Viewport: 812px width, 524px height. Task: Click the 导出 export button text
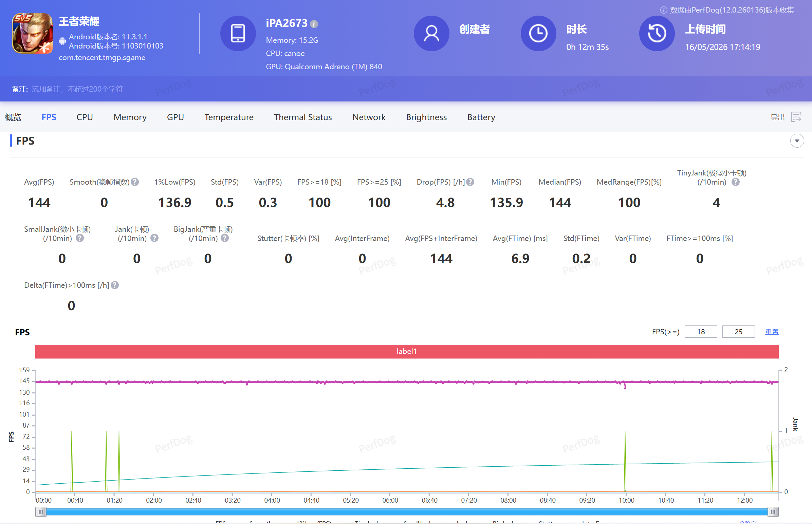point(777,117)
